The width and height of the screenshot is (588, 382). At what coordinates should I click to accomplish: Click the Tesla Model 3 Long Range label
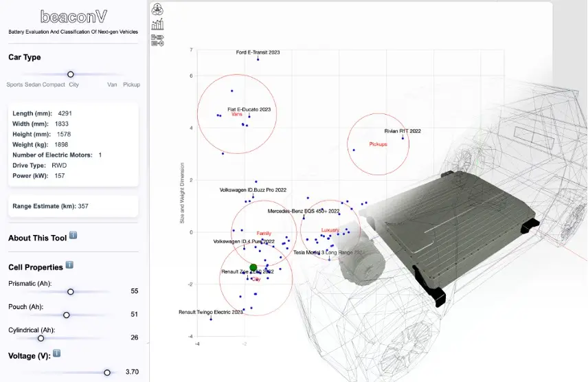(328, 252)
